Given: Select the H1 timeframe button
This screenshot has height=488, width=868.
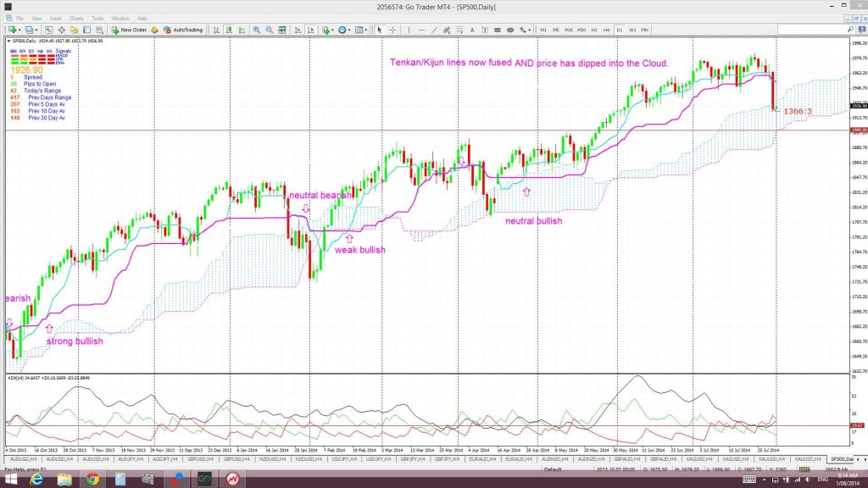Looking at the screenshot, I should click(594, 30).
